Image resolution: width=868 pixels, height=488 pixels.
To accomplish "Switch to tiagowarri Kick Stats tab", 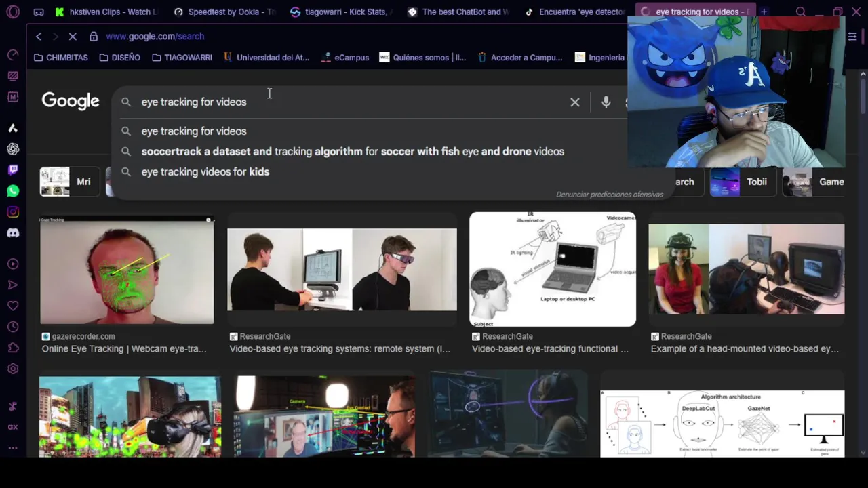I will tap(340, 12).
